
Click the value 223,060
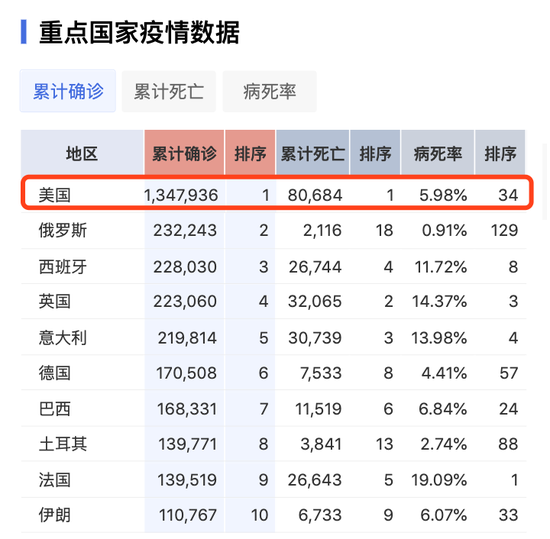click(185, 301)
